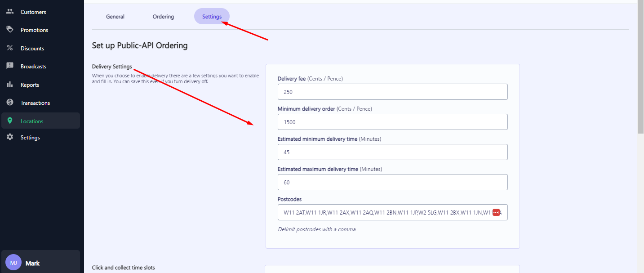
Task: Click the Delivery fee input field
Action: pos(393,92)
